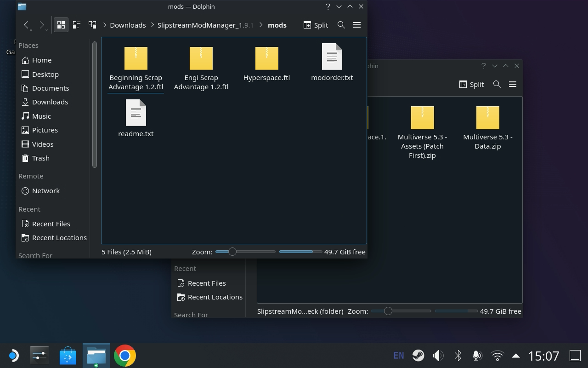Open Downloads breadcrumb in path bar

click(x=128, y=25)
